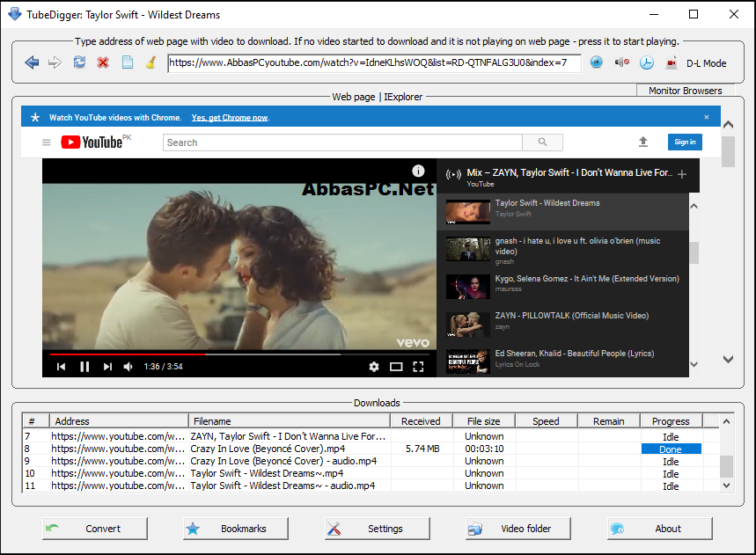Screen dimensions: 756x555
Task: Enter fullscreen in video player
Action: click(418, 367)
